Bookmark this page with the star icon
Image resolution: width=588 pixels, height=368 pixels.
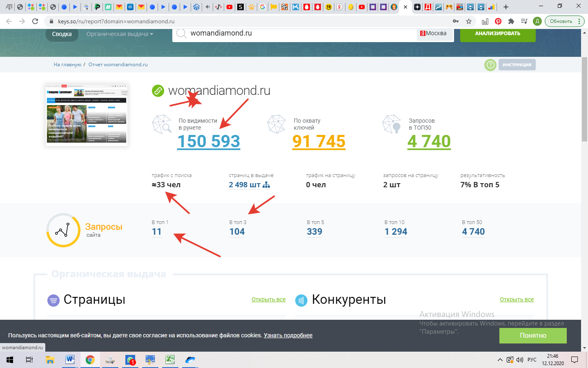(x=469, y=21)
